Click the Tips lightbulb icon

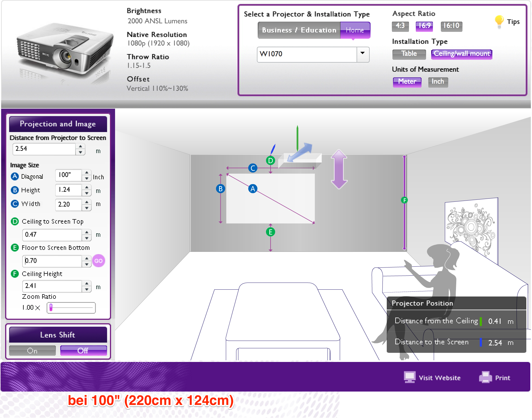click(x=499, y=22)
